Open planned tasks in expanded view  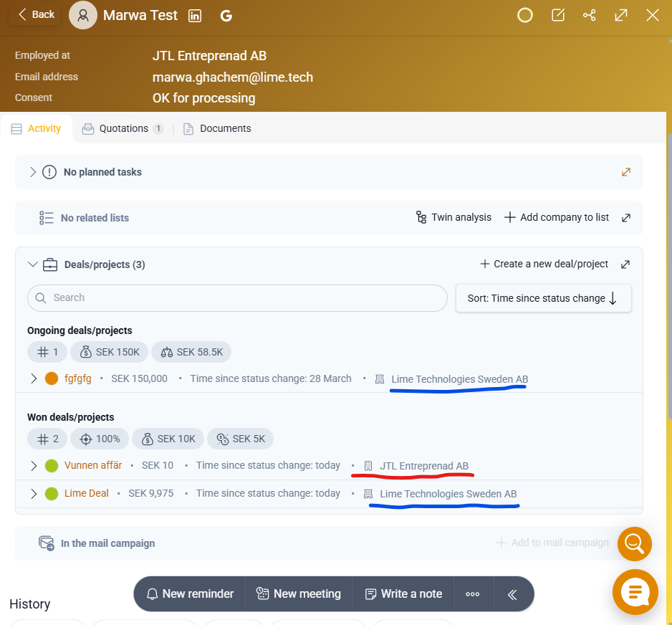(625, 172)
